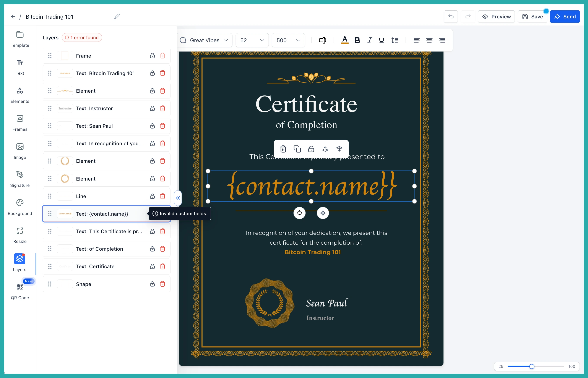This screenshot has width=588, height=378.
Task: Open the Frames panel
Action: 20,123
